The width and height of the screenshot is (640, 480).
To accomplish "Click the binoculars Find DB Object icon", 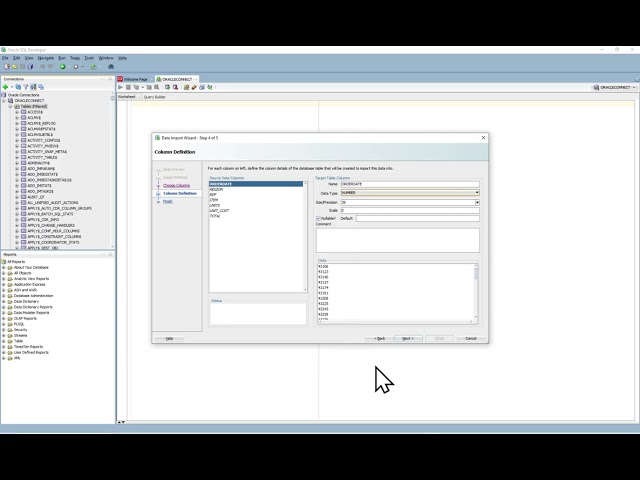I will [111, 67].
